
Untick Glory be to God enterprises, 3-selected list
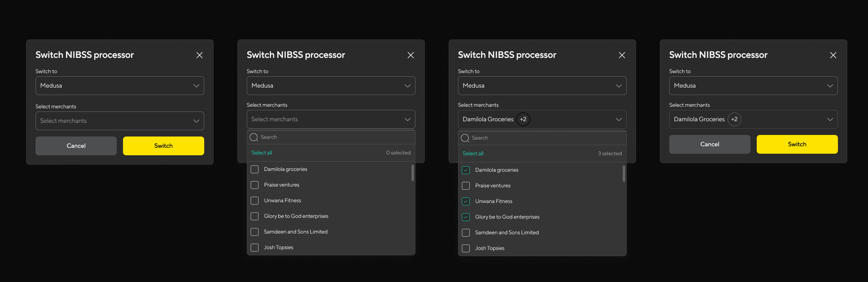[466, 217]
